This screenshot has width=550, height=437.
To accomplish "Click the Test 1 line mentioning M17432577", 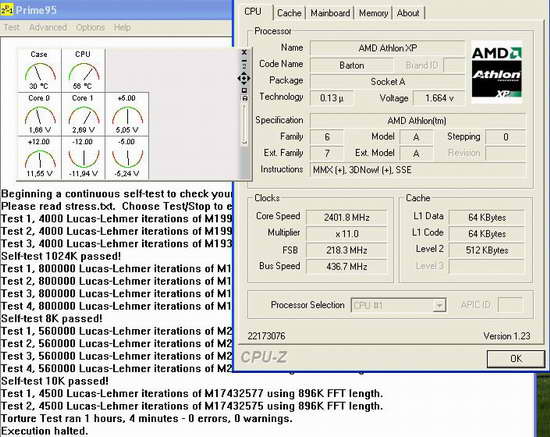I will click(192, 394).
